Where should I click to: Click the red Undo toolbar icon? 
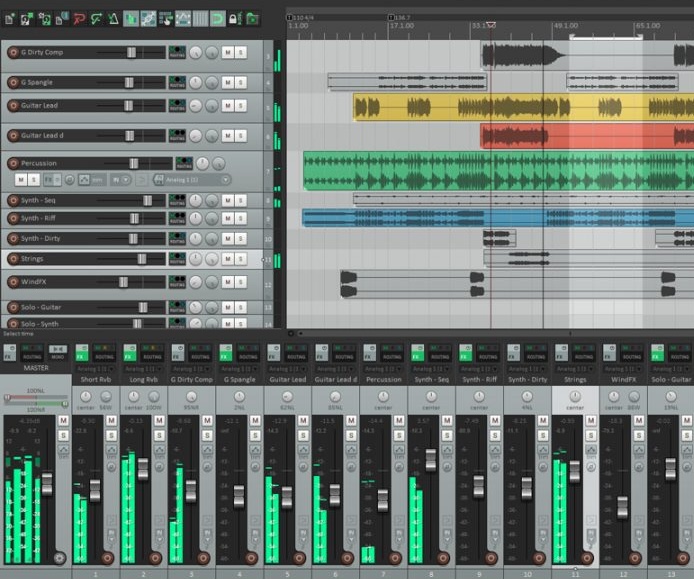(79, 19)
